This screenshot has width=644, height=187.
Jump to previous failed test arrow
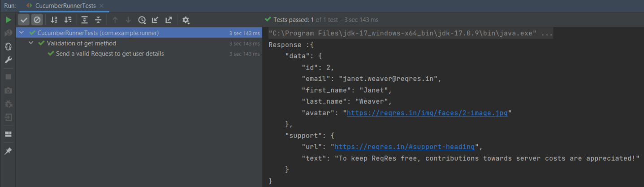tap(115, 20)
